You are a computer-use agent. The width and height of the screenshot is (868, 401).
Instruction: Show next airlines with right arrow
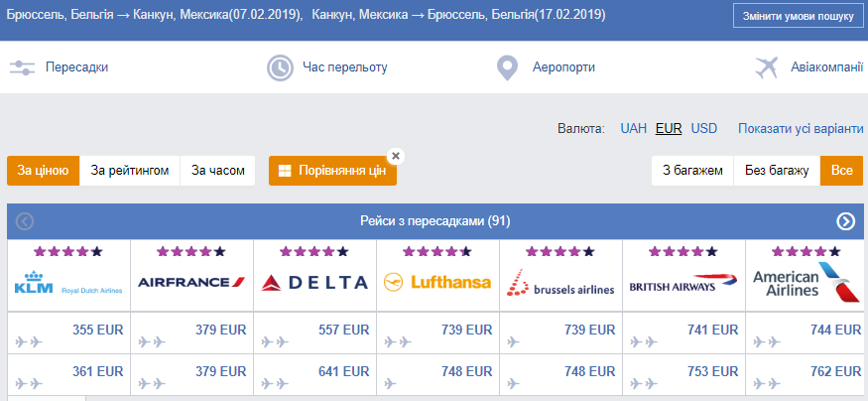[845, 221]
